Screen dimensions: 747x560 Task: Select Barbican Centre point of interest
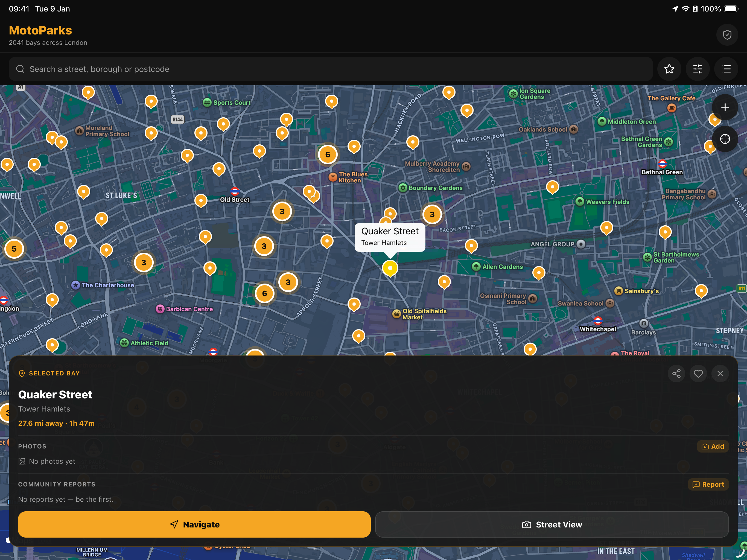(160, 309)
